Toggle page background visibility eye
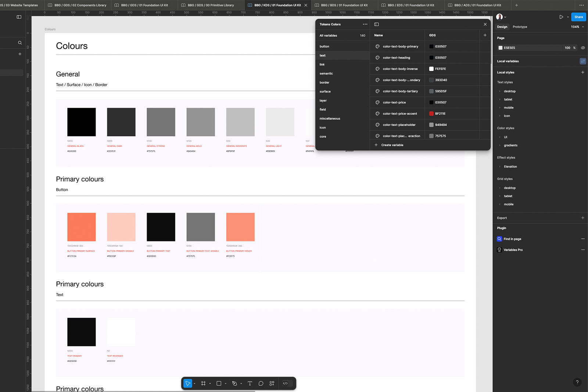 click(x=583, y=48)
